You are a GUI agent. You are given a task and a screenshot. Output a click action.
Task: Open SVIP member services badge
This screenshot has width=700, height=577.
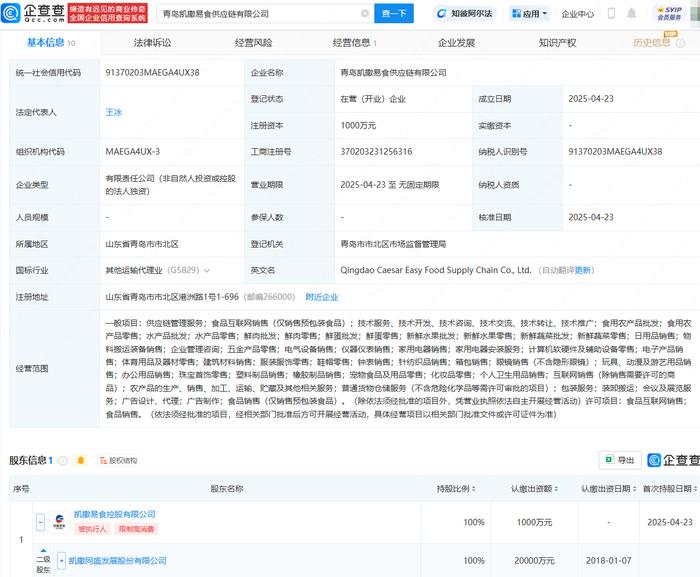pyautogui.click(x=669, y=13)
